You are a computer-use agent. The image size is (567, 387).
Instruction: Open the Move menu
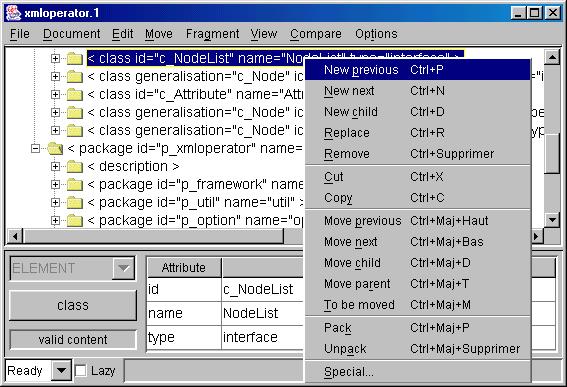pyautogui.click(x=159, y=34)
